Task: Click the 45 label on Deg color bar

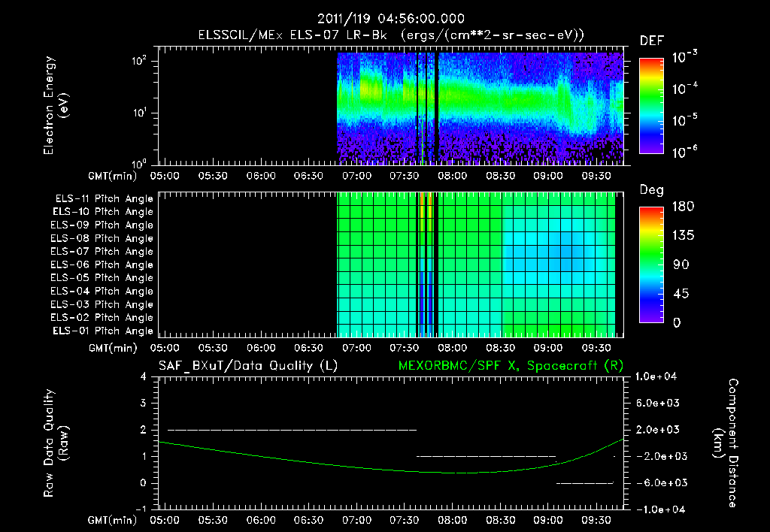Action: pos(681,294)
